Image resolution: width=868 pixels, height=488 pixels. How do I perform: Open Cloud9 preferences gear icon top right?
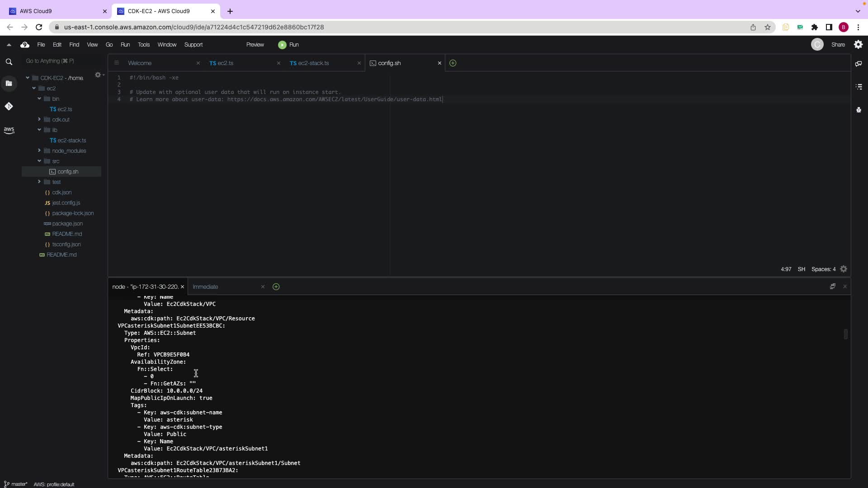(858, 44)
